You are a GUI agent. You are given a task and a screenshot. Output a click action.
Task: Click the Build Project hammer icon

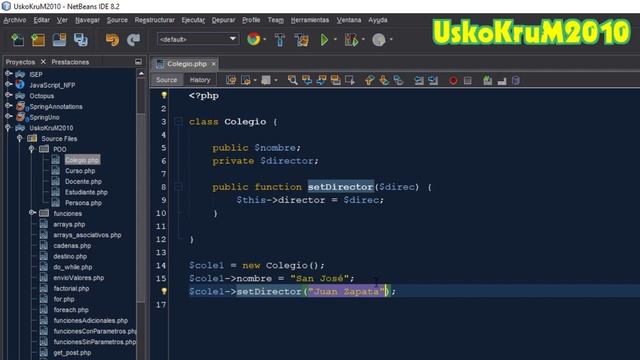[x=280, y=40]
